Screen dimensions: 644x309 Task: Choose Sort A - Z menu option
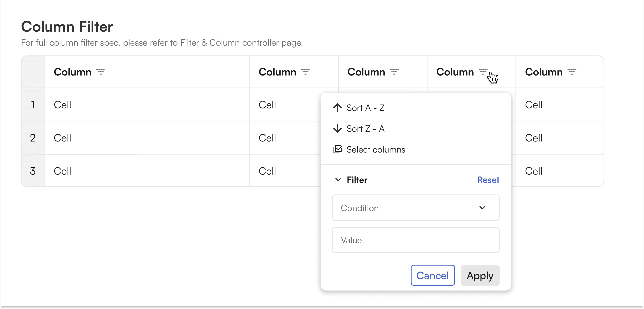coord(366,108)
